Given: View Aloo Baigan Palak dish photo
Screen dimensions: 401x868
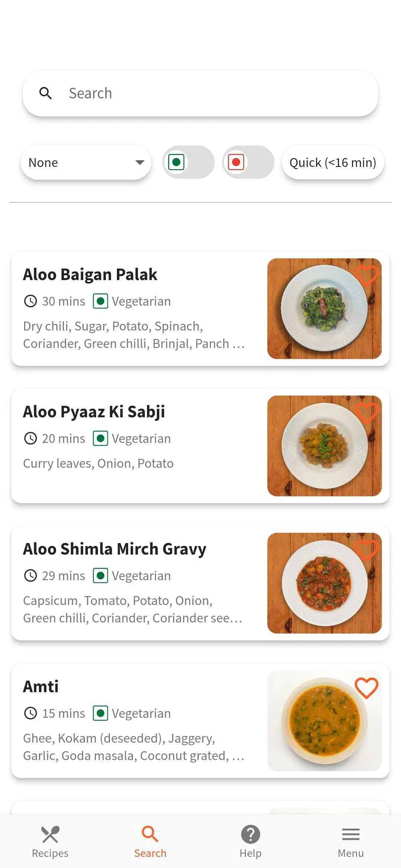Looking at the screenshot, I should pos(325,309).
